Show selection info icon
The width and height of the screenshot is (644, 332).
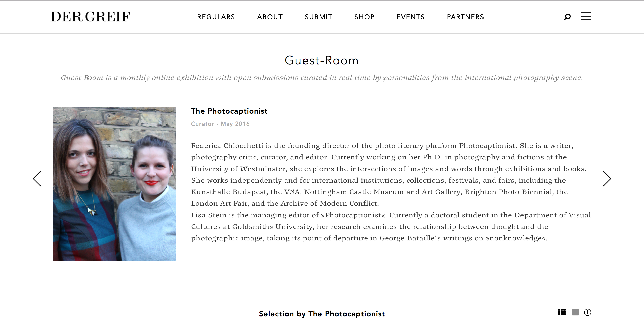(588, 312)
